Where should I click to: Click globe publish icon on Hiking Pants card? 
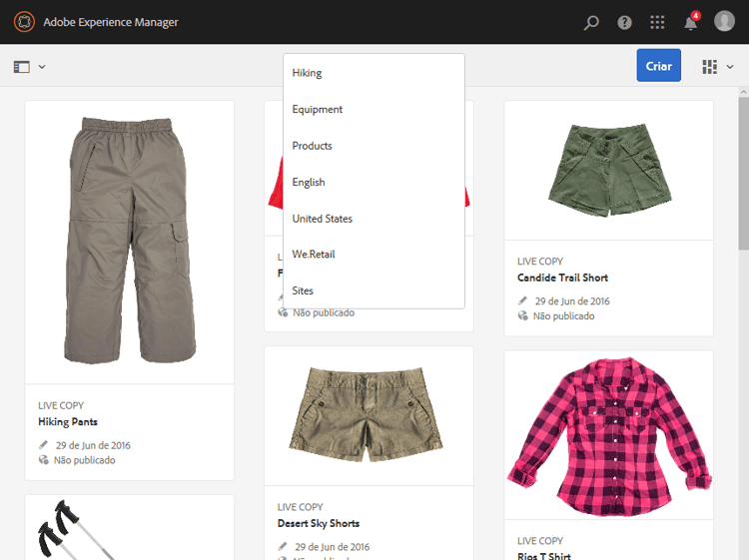pyautogui.click(x=44, y=460)
